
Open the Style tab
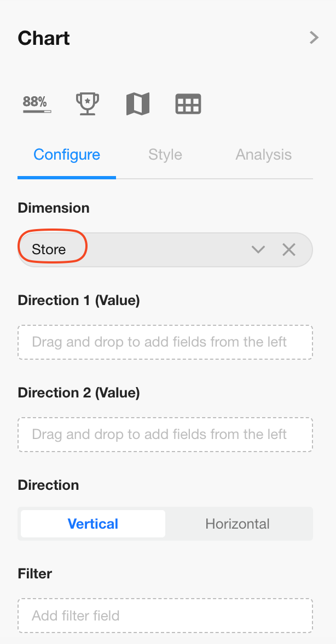click(165, 155)
